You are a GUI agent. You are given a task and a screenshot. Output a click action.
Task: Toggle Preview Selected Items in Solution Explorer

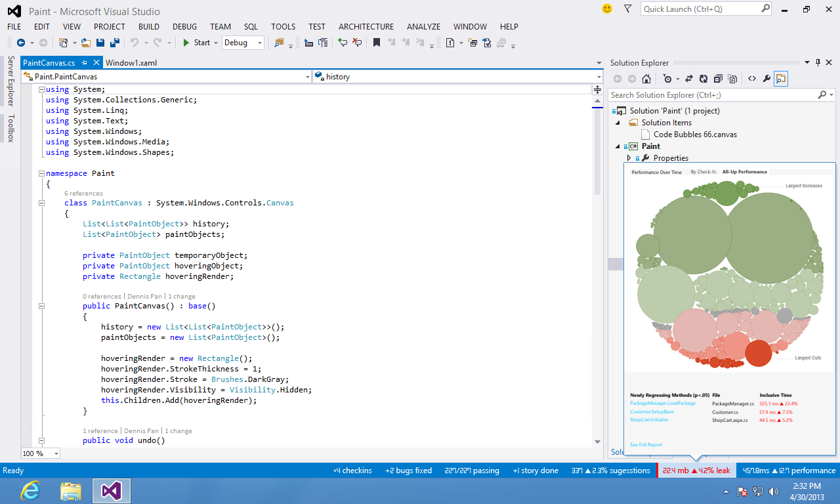(781, 79)
